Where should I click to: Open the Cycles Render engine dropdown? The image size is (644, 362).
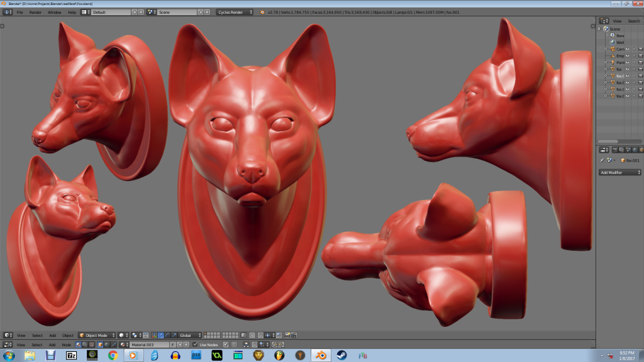pyautogui.click(x=235, y=12)
